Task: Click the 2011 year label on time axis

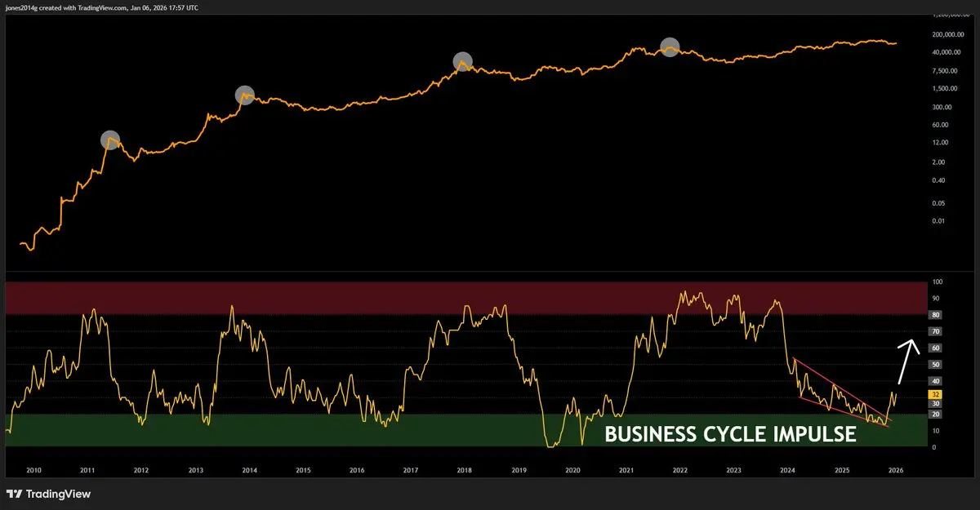Action: click(87, 471)
